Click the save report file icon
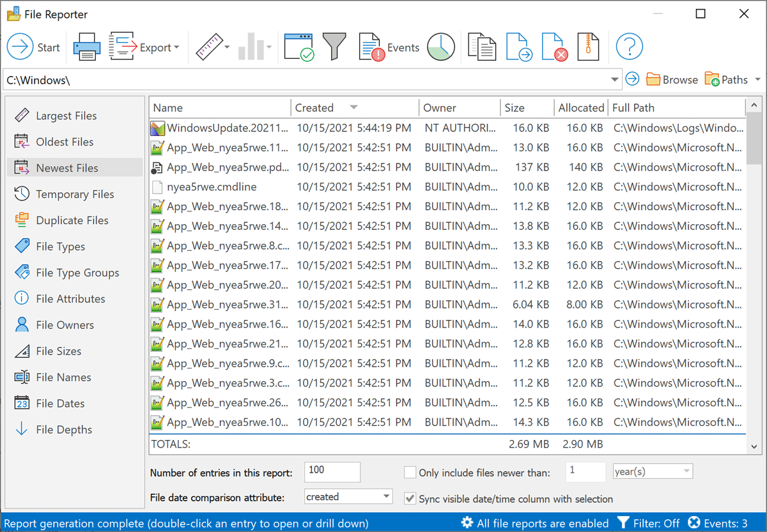Image resolution: width=767 pixels, height=532 pixels. click(x=519, y=46)
